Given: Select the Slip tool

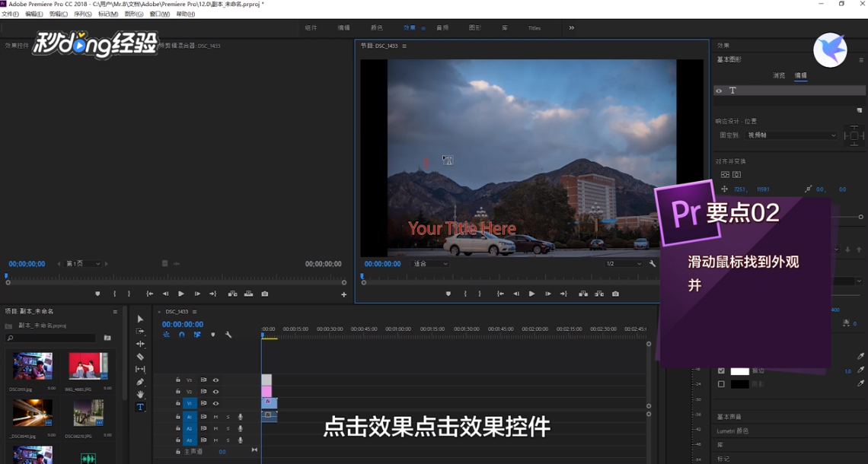Looking at the screenshot, I should click(140, 370).
